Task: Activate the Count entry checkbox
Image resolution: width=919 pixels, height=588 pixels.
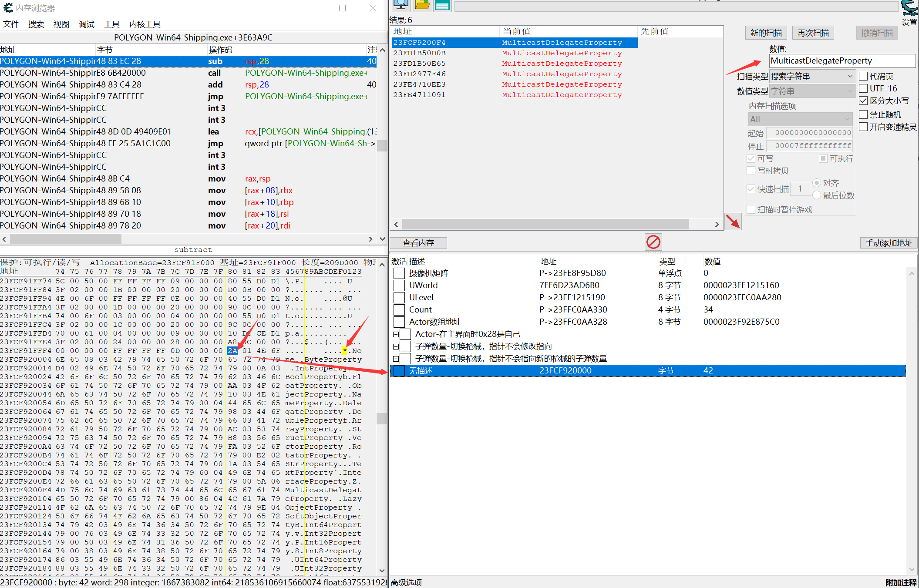Action: point(399,310)
